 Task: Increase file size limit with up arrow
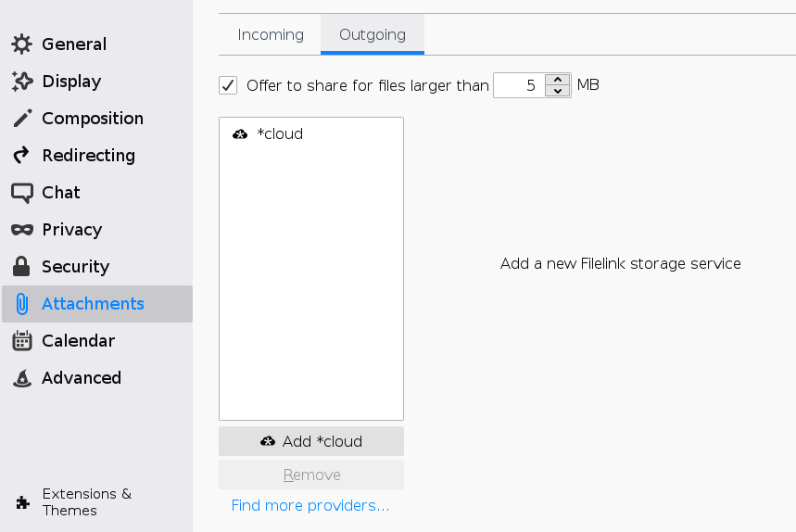click(x=558, y=80)
